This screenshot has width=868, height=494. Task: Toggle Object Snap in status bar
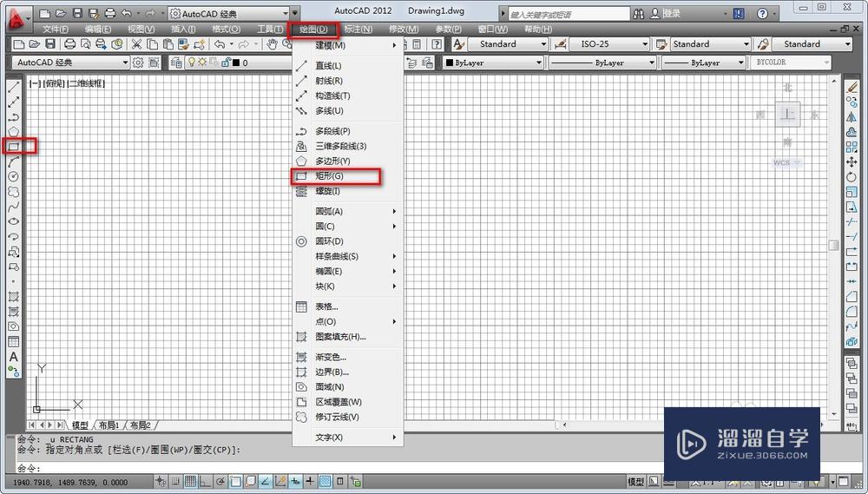tap(235, 481)
